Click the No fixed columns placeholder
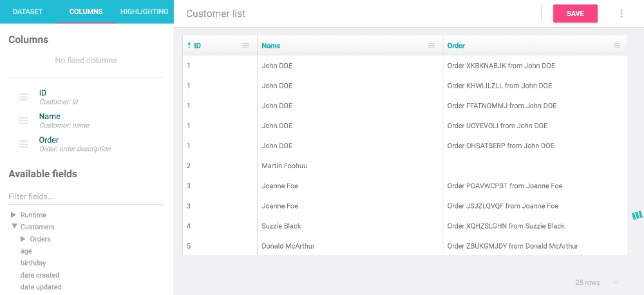 pos(86,61)
